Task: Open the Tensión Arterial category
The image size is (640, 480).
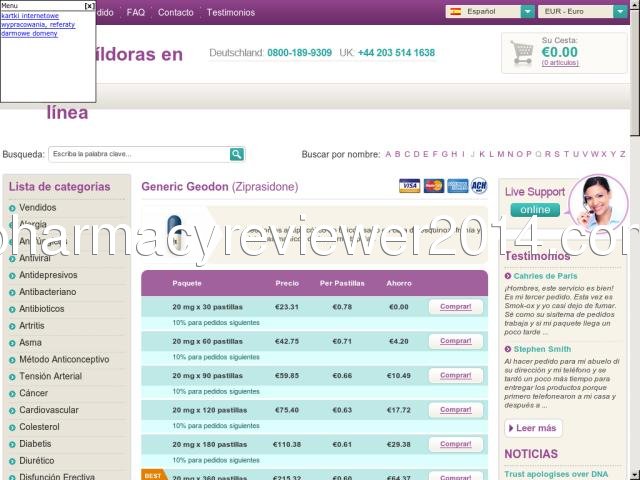Action: click(51, 376)
